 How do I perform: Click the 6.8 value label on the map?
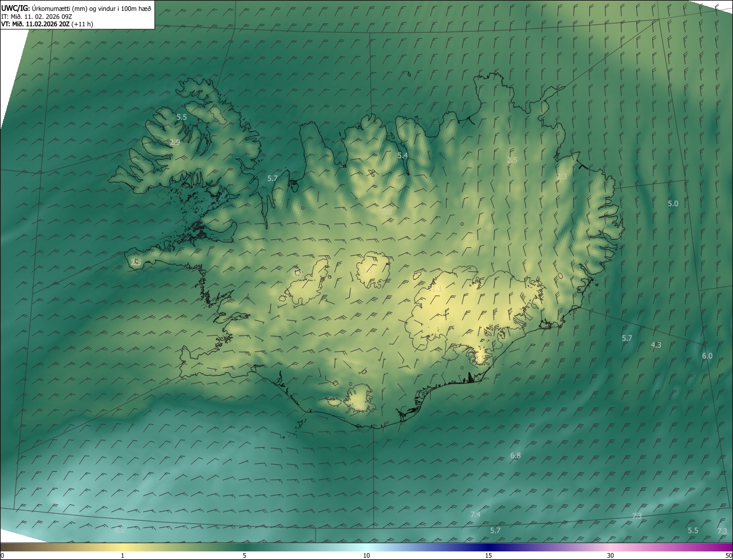(515, 456)
